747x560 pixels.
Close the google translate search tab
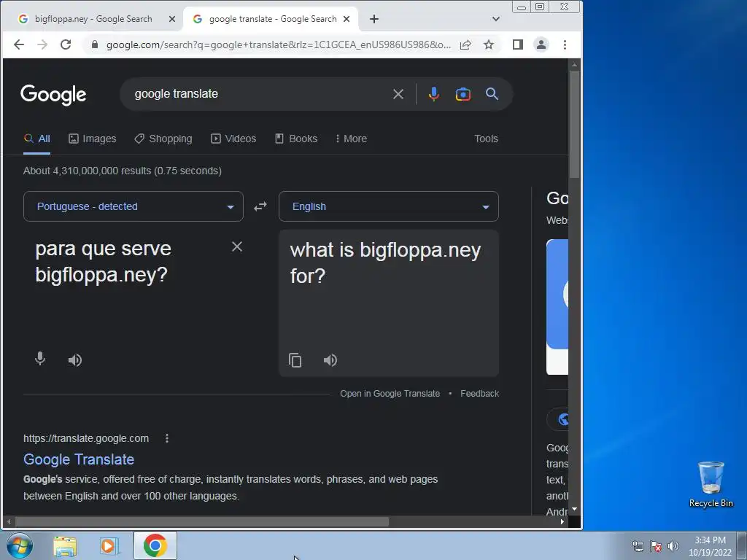point(347,19)
